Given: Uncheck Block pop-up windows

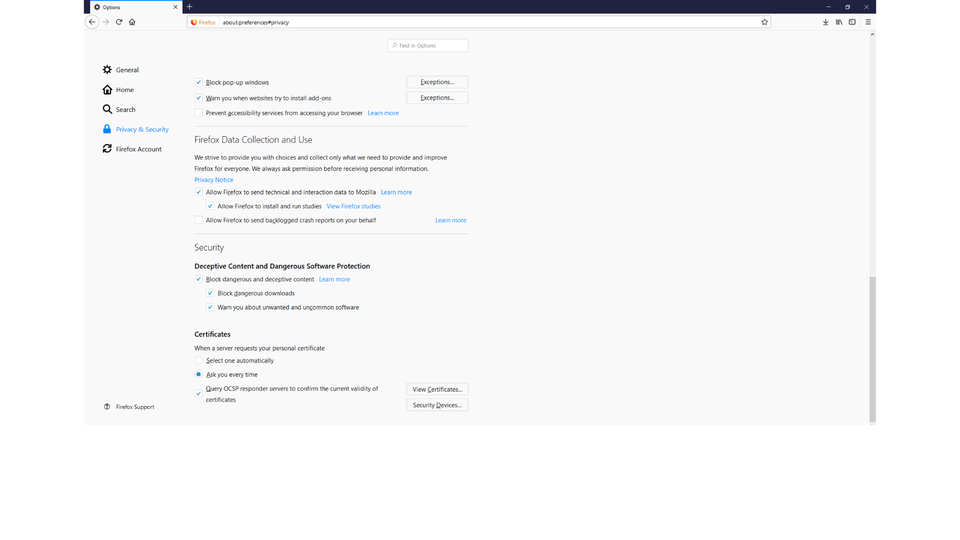Looking at the screenshot, I should (x=199, y=83).
